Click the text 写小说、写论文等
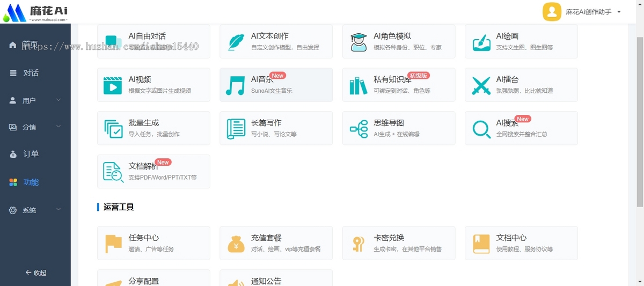 274,134
